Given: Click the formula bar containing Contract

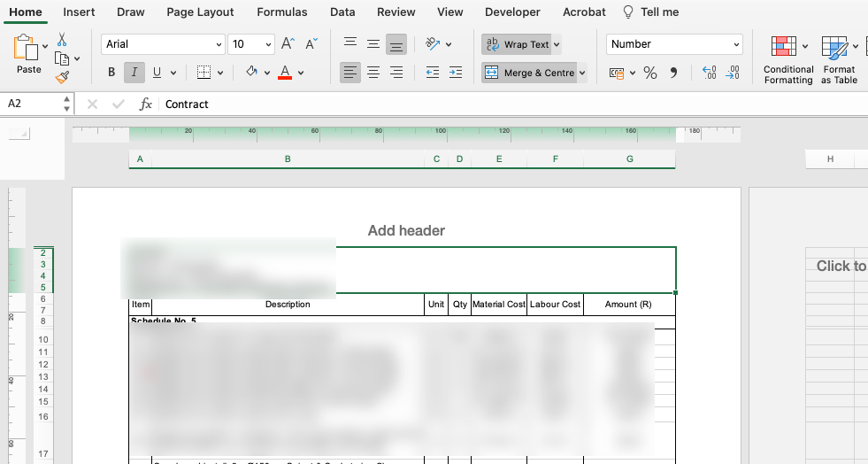Looking at the screenshot, I should (x=514, y=104).
